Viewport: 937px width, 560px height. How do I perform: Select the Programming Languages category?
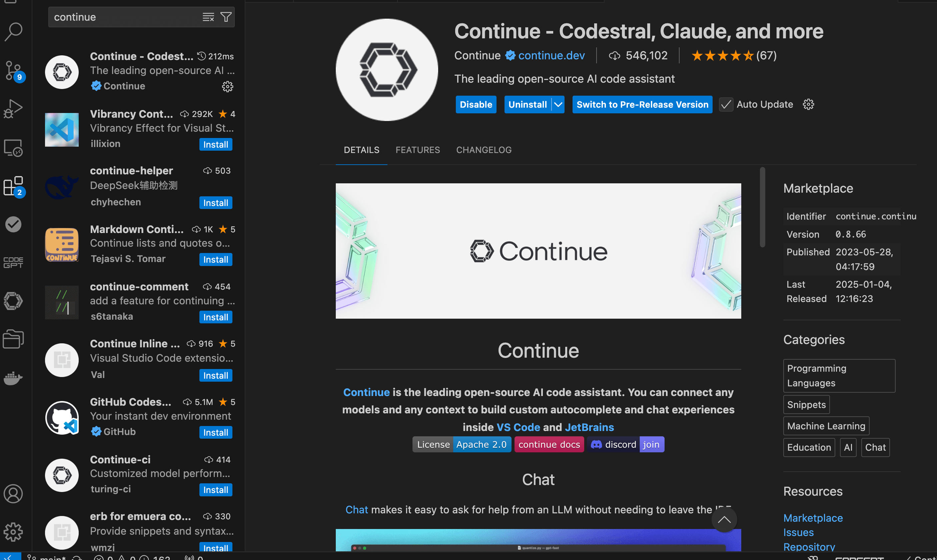point(839,376)
